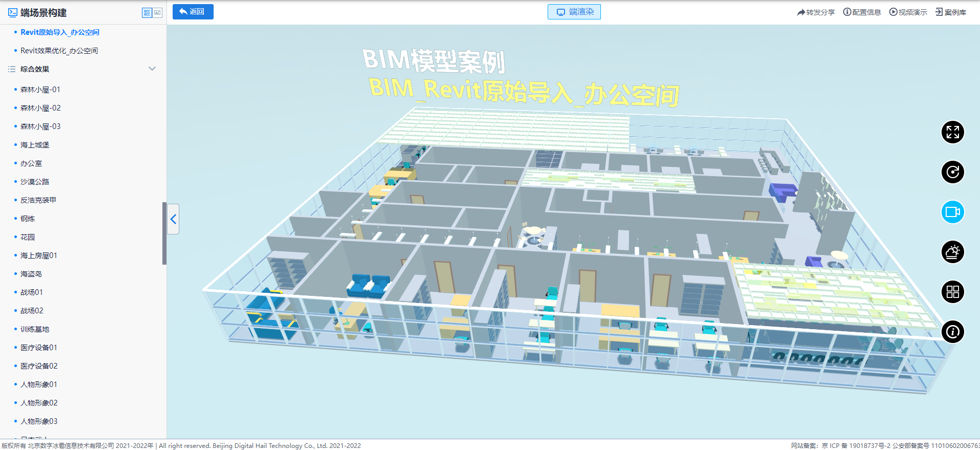
Task: Open 视频演示 video demo
Action: click(x=908, y=12)
